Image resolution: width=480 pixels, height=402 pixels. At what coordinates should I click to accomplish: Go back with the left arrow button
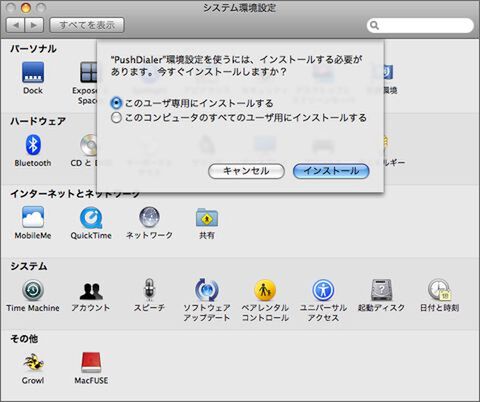tap(15, 25)
